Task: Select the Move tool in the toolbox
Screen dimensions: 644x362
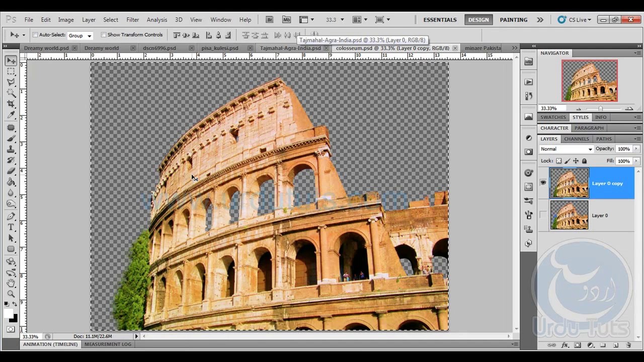Action: pyautogui.click(x=11, y=61)
